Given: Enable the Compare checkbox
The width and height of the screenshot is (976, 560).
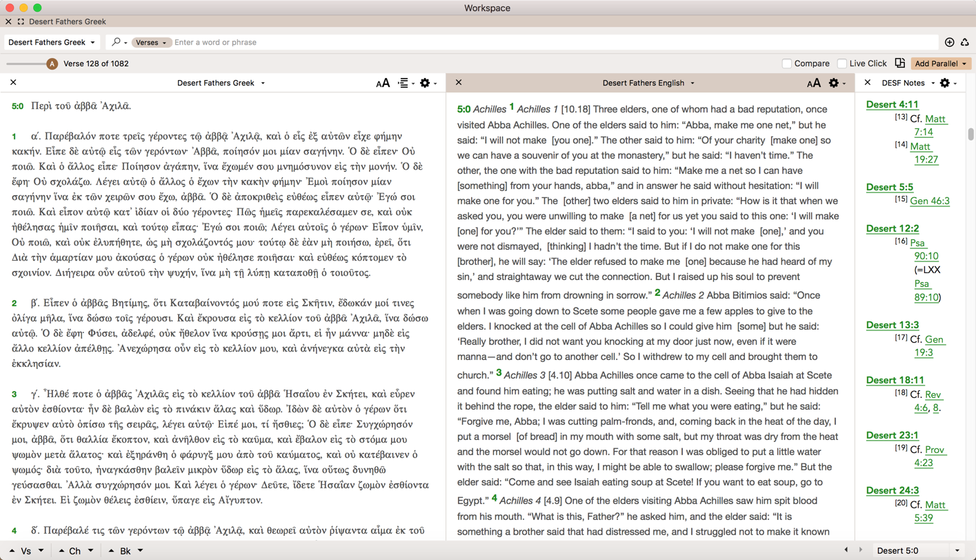Looking at the screenshot, I should 786,63.
